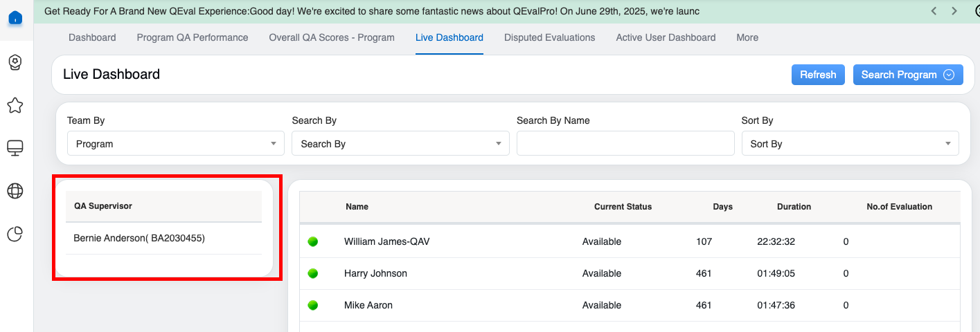Select Bernie Anderson in QA Supervisor list
The image size is (980, 332).
[x=139, y=238]
